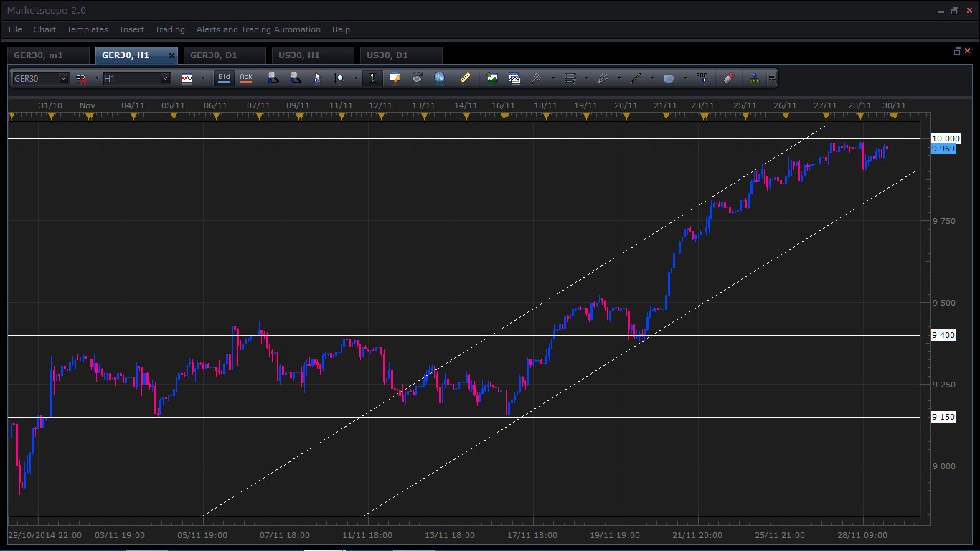The image size is (980, 551).
Task: Click the 10 000 horizontal line price label
Action: (945, 138)
